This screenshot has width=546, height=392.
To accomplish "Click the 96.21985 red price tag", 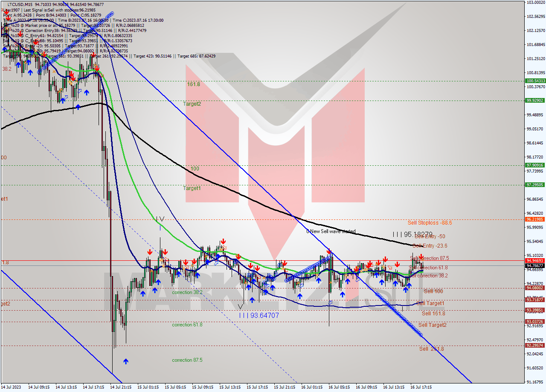I will click(x=535, y=219).
